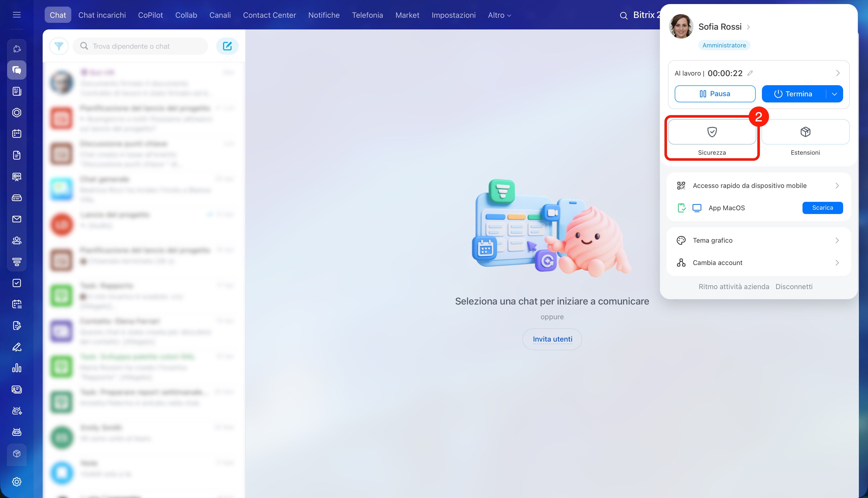Open the Contact Center tab
868x498 pixels.
pyautogui.click(x=269, y=15)
